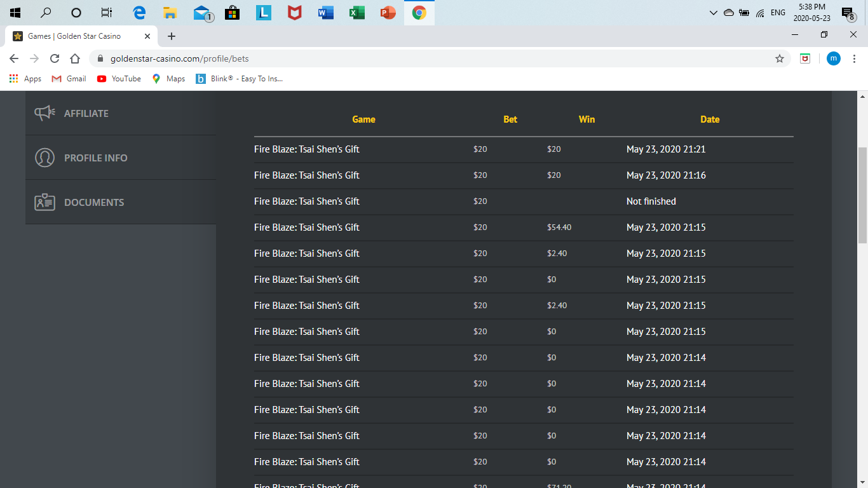
Task: Click the Chrome forward arrow
Action: tap(34, 58)
